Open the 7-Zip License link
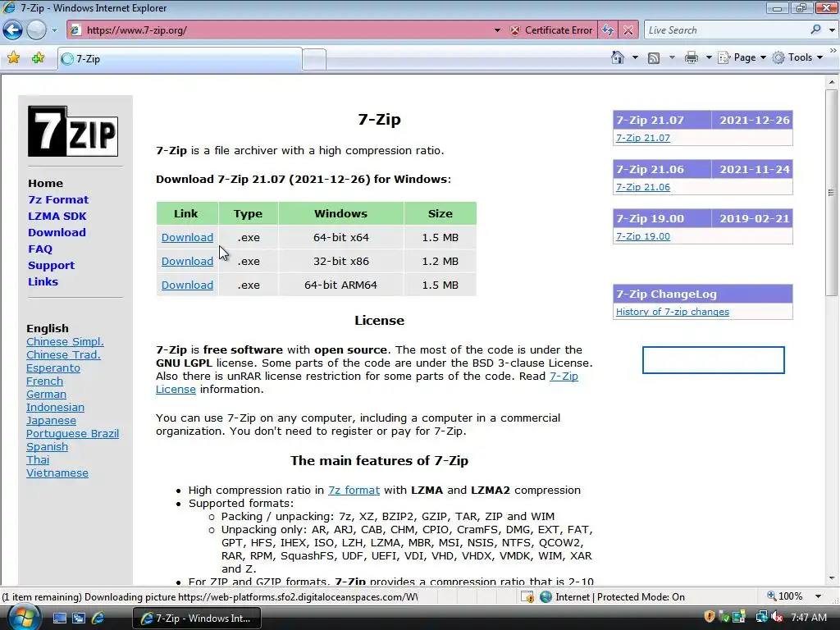The image size is (840, 630). [x=564, y=376]
